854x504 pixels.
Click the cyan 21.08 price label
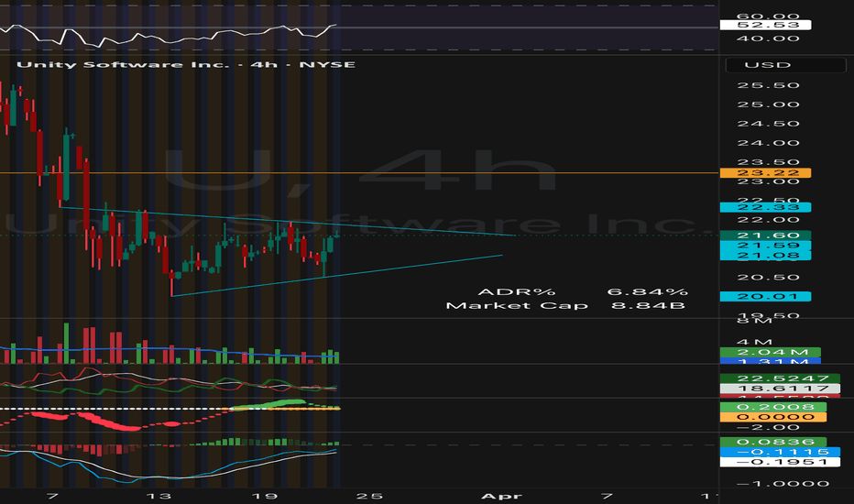tap(765, 255)
